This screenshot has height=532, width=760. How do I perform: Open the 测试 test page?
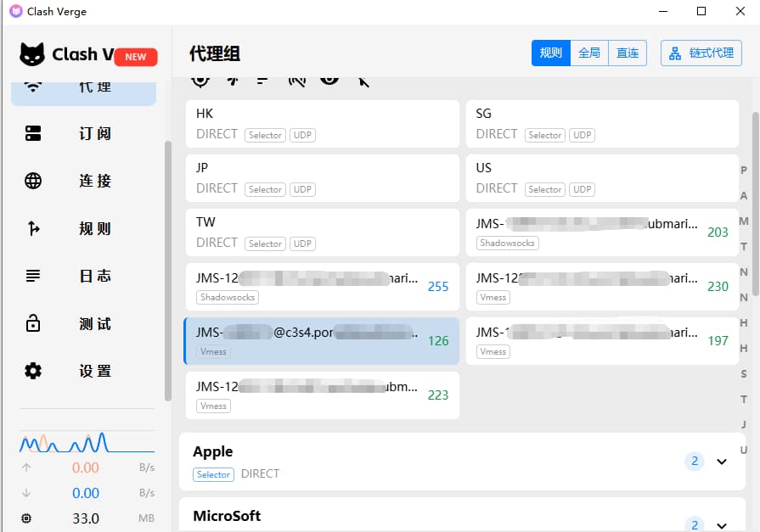point(83,323)
